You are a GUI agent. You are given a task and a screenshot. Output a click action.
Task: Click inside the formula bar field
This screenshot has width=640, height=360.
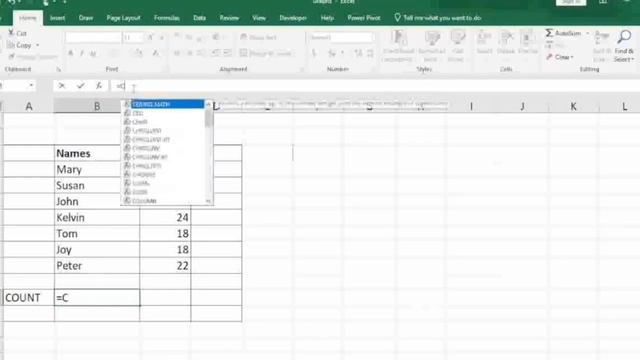click(376, 86)
